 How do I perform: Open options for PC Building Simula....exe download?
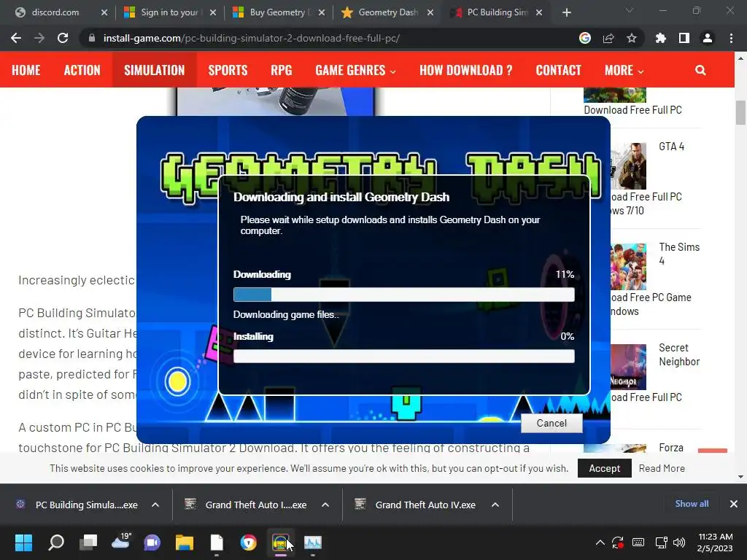pyautogui.click(x=155, y=505)
